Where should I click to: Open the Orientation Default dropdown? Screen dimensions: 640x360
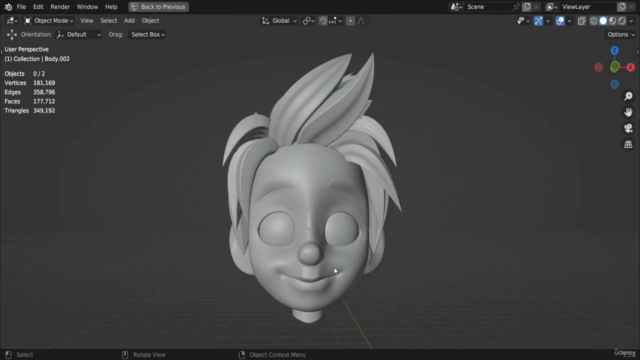pos(79,35)
